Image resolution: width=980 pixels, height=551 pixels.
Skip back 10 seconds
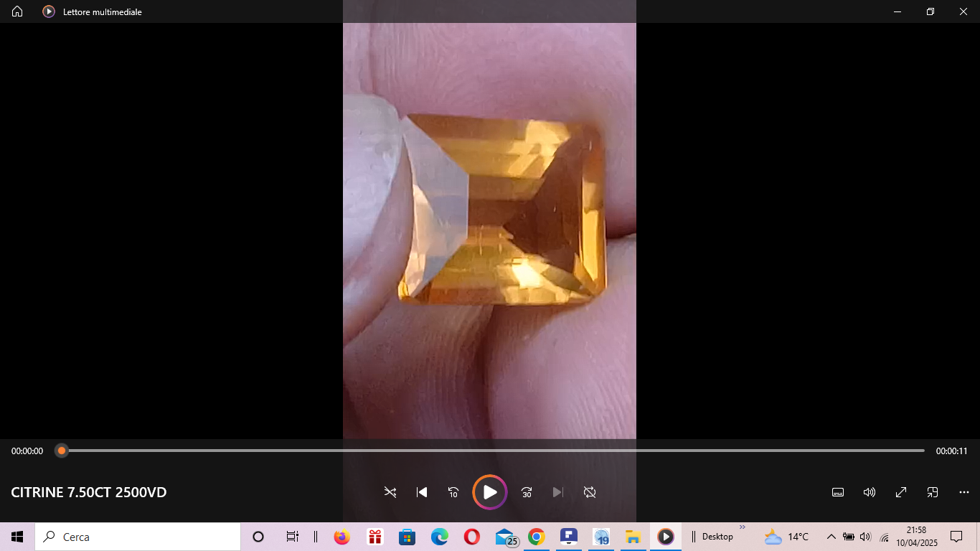point(453,492)
